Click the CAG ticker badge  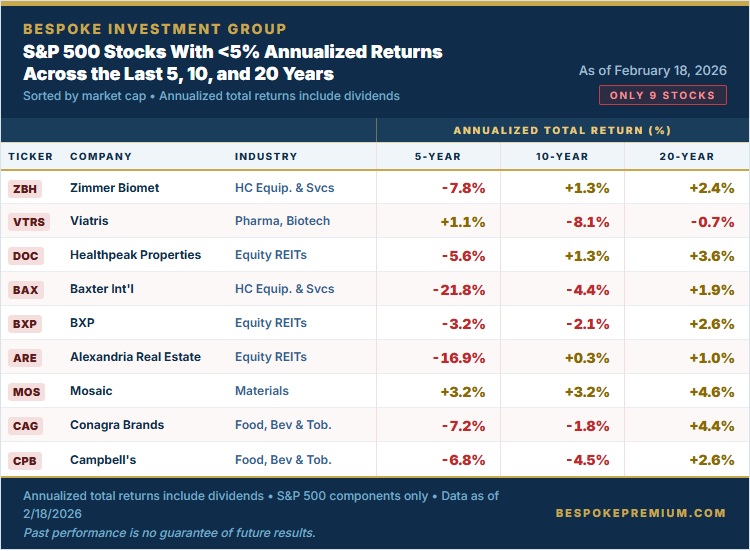tap(25, 426)
